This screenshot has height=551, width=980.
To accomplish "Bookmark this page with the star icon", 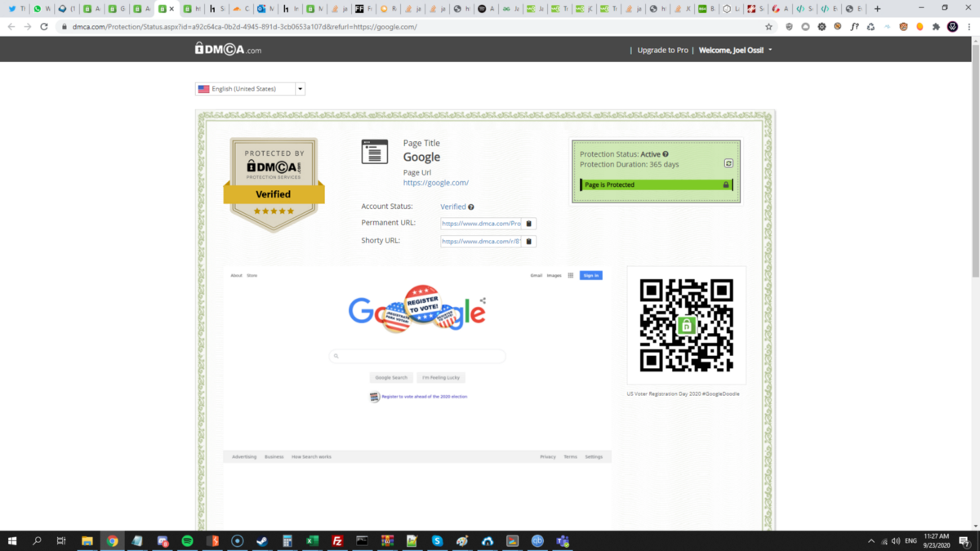I will (768, 27).
